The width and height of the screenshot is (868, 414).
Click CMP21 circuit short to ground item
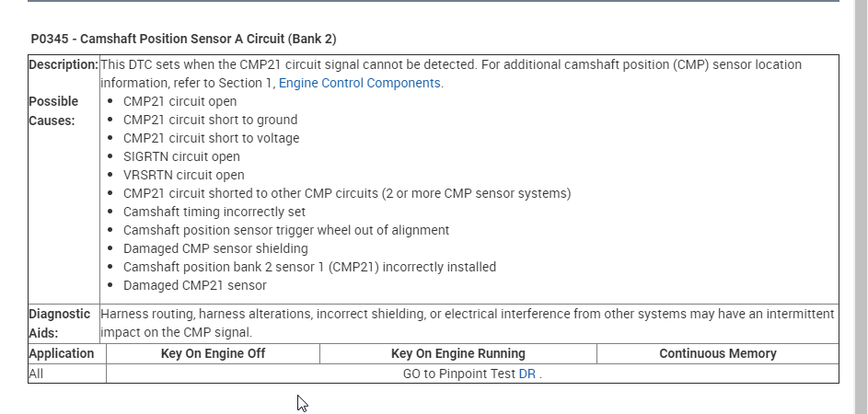coord(210,120)
